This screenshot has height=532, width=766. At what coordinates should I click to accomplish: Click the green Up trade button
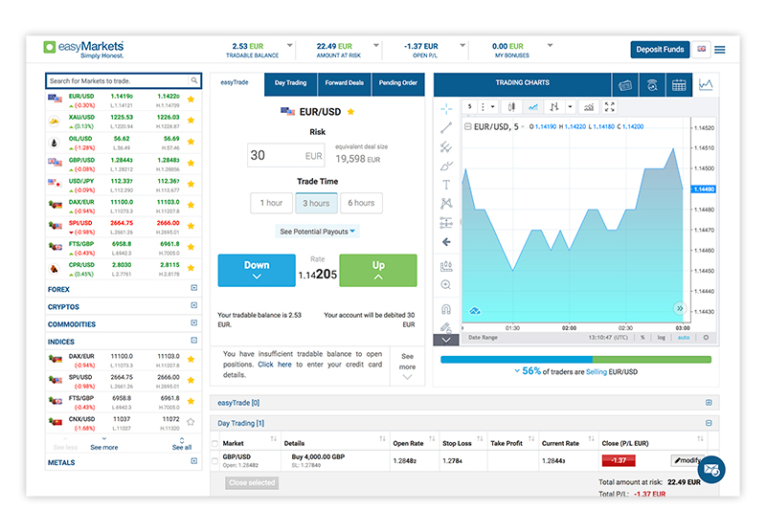pos(378,270)
